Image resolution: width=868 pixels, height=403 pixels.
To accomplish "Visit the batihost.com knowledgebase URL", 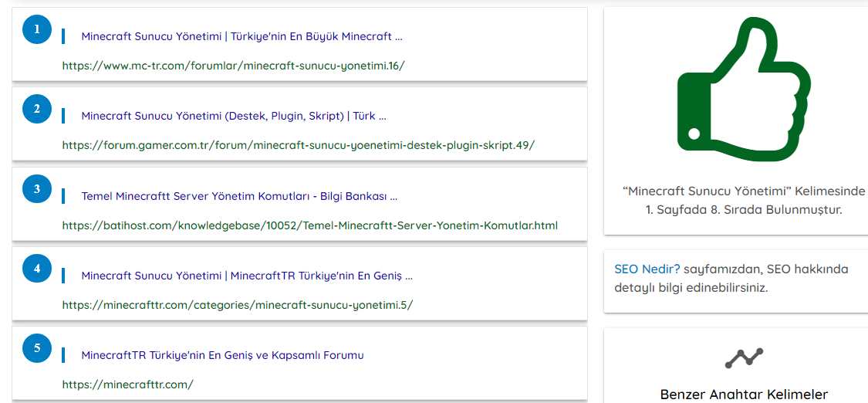I will pyautogui.click(x=310, y=225).
